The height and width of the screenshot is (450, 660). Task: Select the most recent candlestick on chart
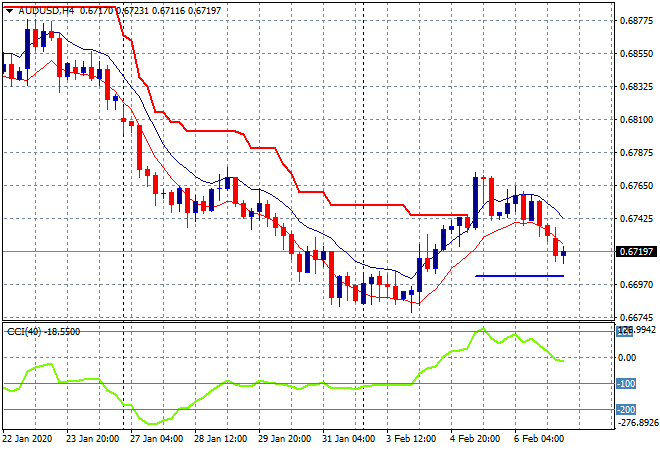[564, 253]
